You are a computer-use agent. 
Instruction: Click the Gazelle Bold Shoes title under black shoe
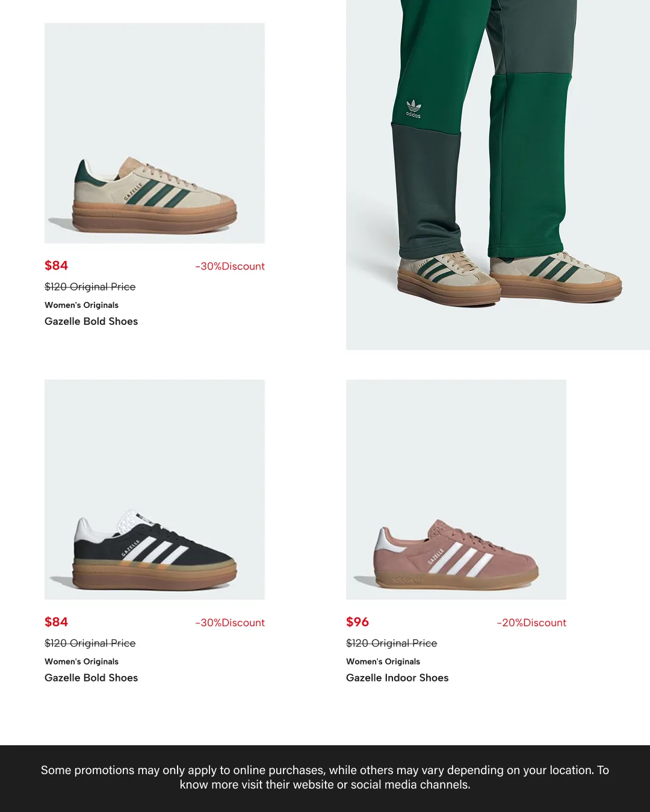click(x=91, y=678)
